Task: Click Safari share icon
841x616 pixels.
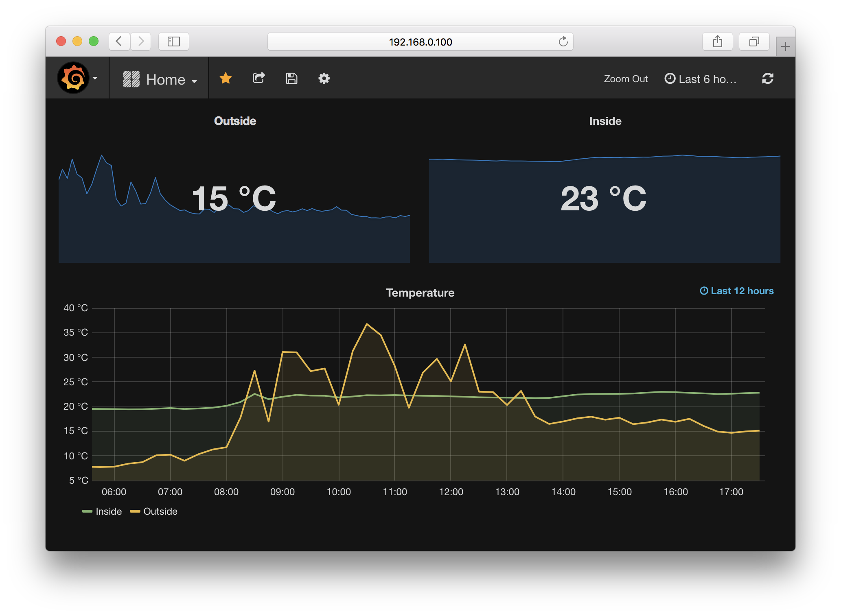Action: point(717,42)
